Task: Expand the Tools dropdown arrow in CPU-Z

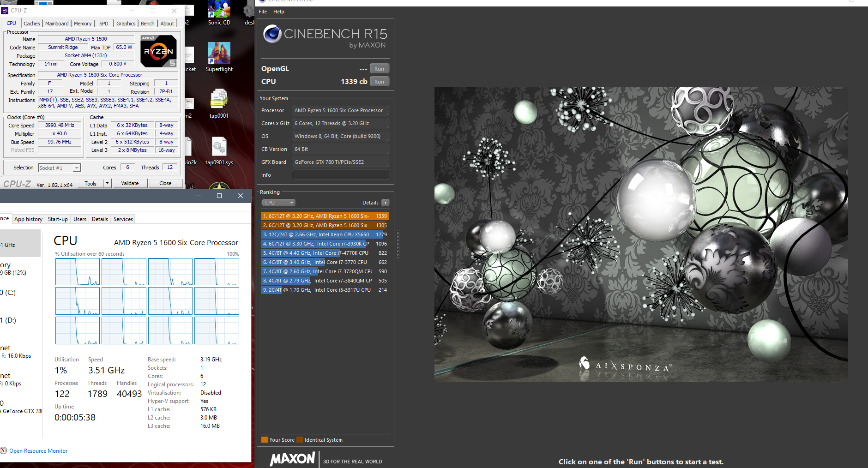Action: click(107, 183)
